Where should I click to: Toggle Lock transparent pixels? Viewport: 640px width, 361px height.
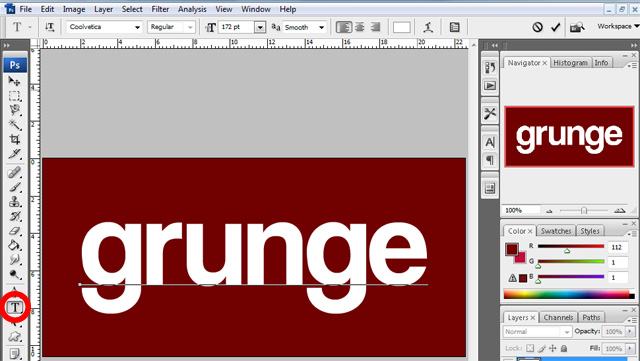[x=530, y=348]
